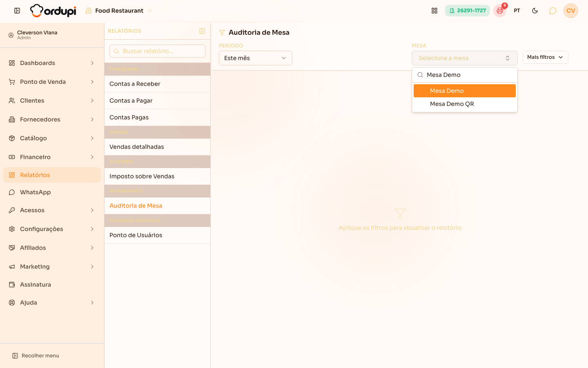Open Assinatura in the sidebar

click(52, 285)
